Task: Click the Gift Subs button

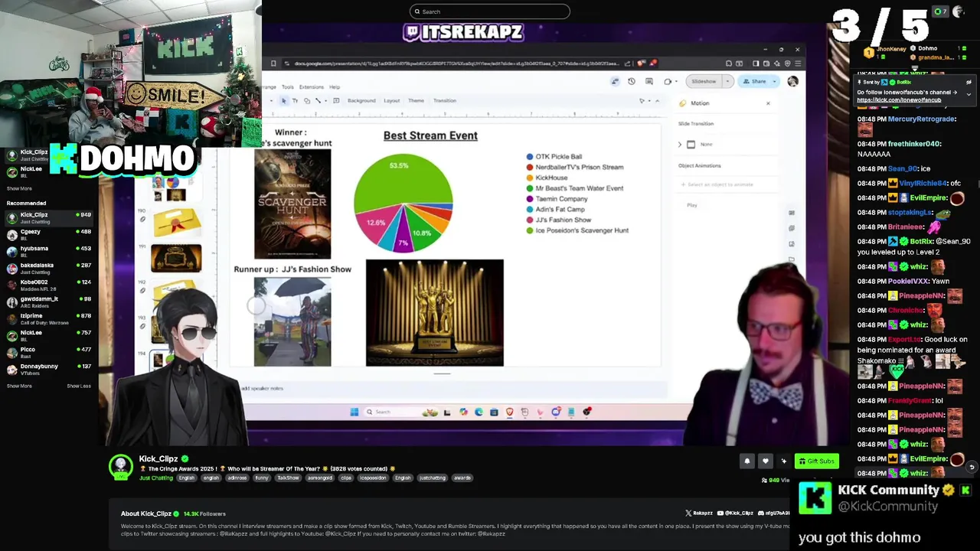Action: pos(816,461)
